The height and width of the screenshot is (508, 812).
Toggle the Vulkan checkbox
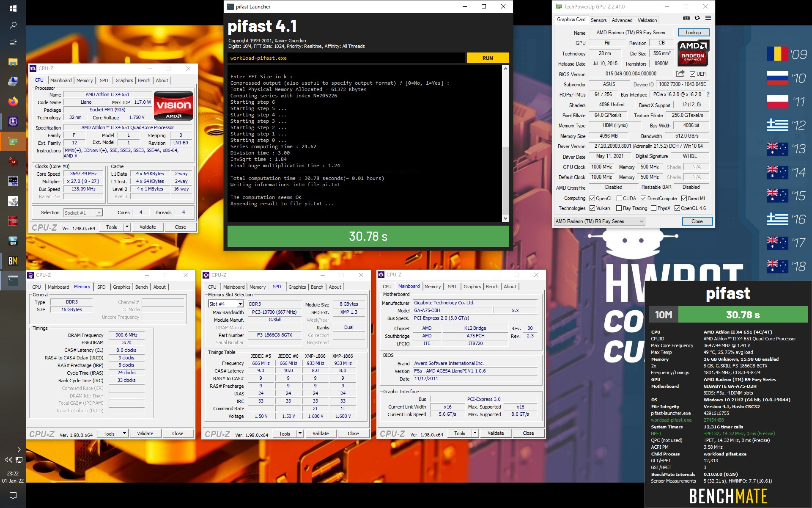point(593,208)
